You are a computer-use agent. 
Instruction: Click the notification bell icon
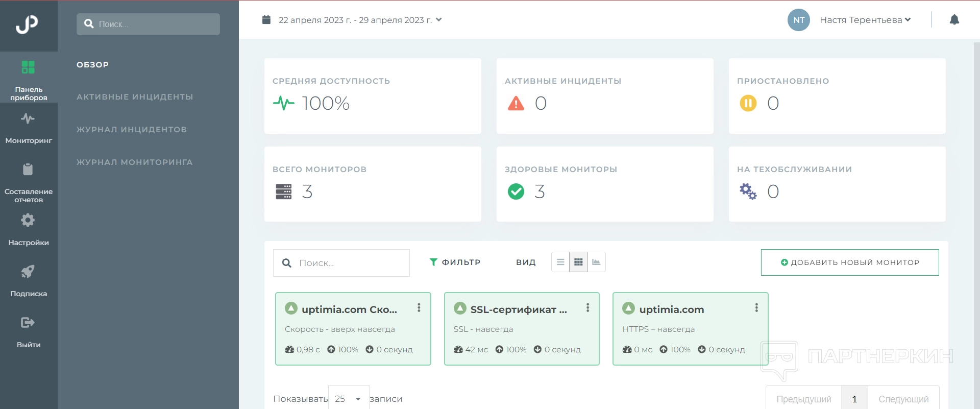click(954, 20)
